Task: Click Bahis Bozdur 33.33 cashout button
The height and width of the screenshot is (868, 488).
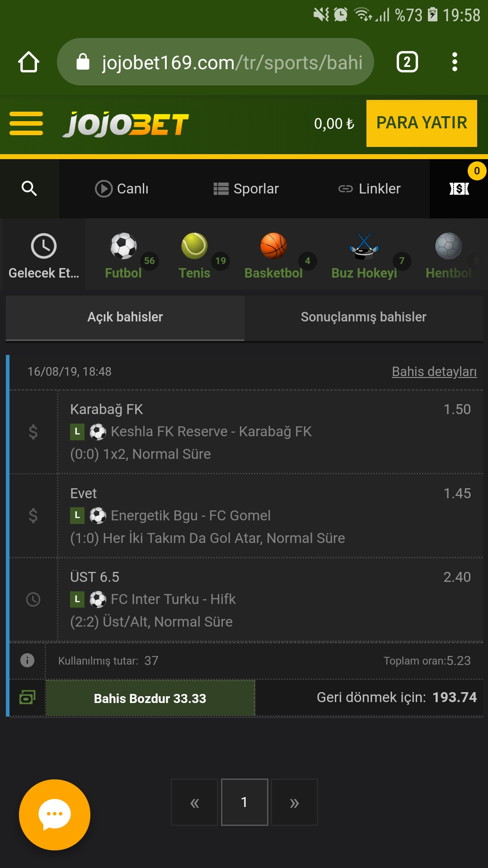Action: [x=150, y=698]
